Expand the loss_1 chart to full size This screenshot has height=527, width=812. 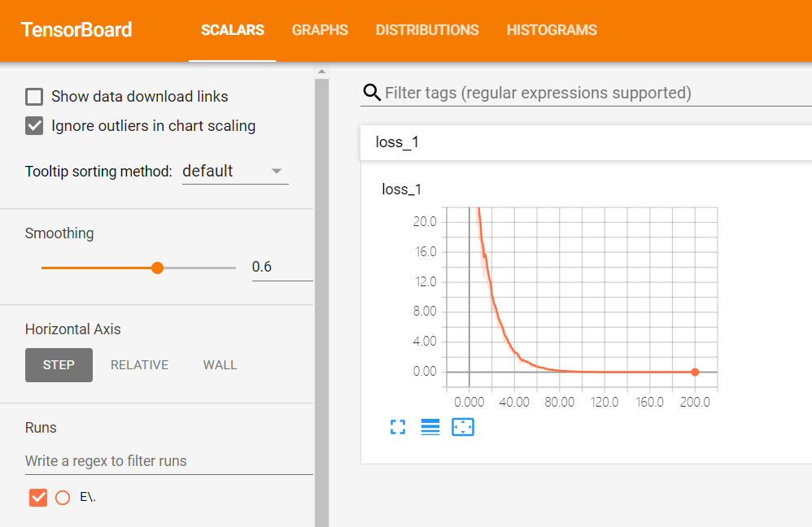pos(398,427)
